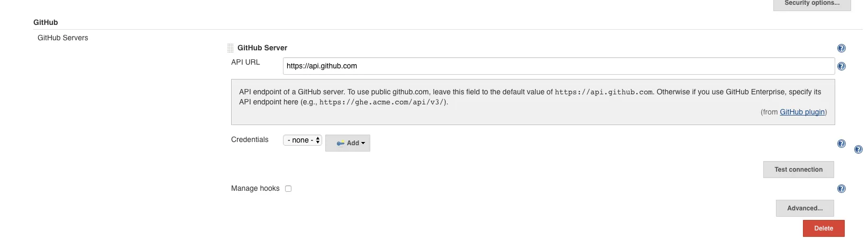Show help for Manage hooks option
Screen dimensions: 868x248
(841, 189)
